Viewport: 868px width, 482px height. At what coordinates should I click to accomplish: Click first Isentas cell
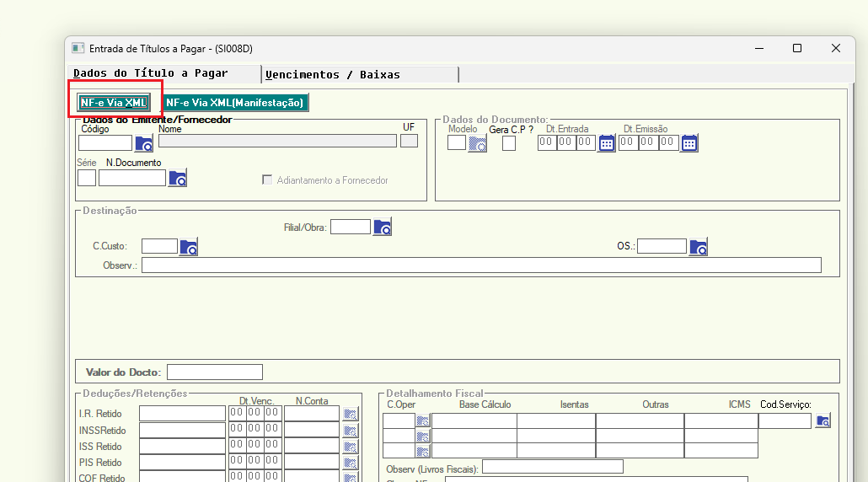[556, 421]
